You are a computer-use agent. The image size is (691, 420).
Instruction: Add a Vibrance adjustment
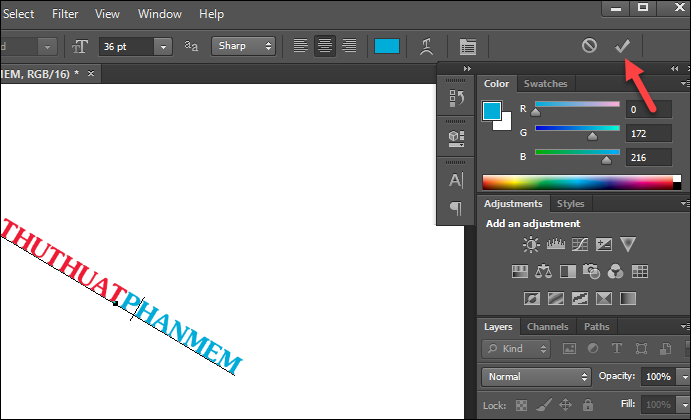pos(628,244)
